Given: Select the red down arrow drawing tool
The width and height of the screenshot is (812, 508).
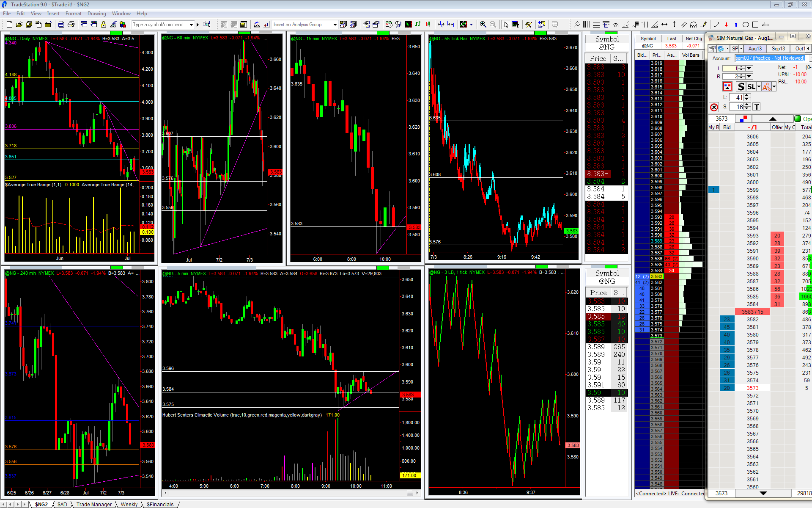Looking at the screenshot, I should point(726,25).
